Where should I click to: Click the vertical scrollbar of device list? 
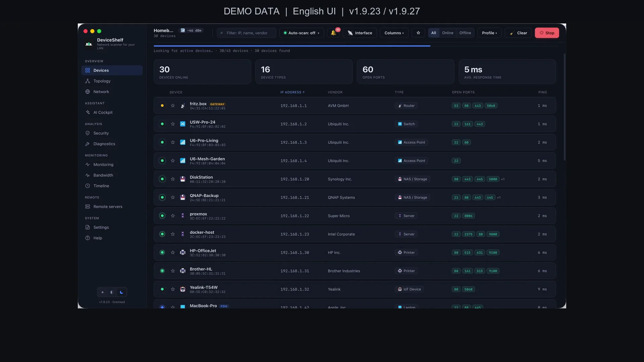[565, 107]
